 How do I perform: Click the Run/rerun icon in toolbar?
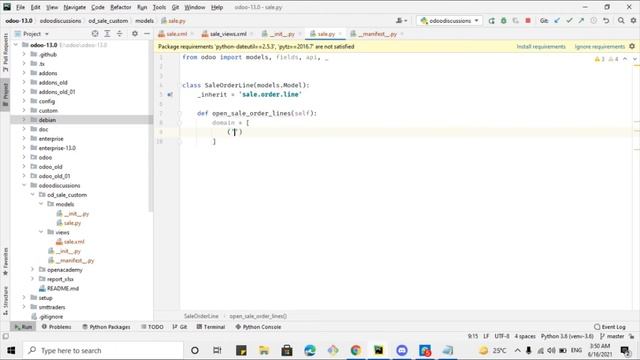[491, 20]
